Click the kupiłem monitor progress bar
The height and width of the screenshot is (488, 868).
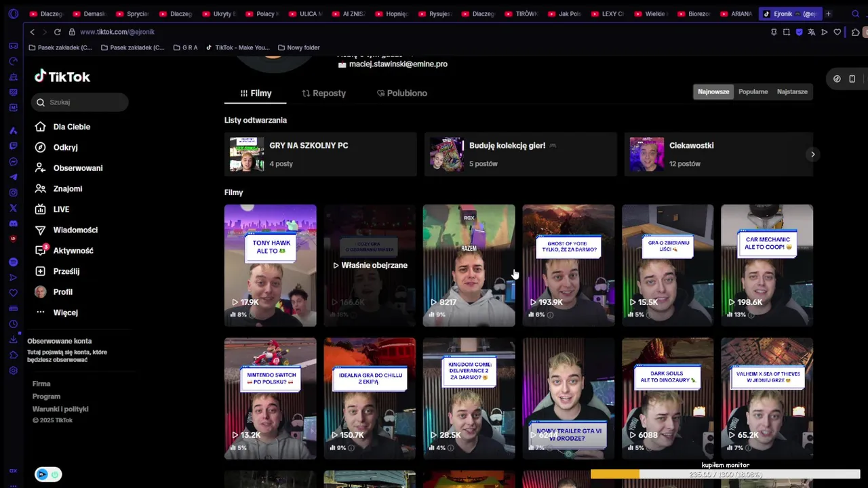(x=725, y=474)
